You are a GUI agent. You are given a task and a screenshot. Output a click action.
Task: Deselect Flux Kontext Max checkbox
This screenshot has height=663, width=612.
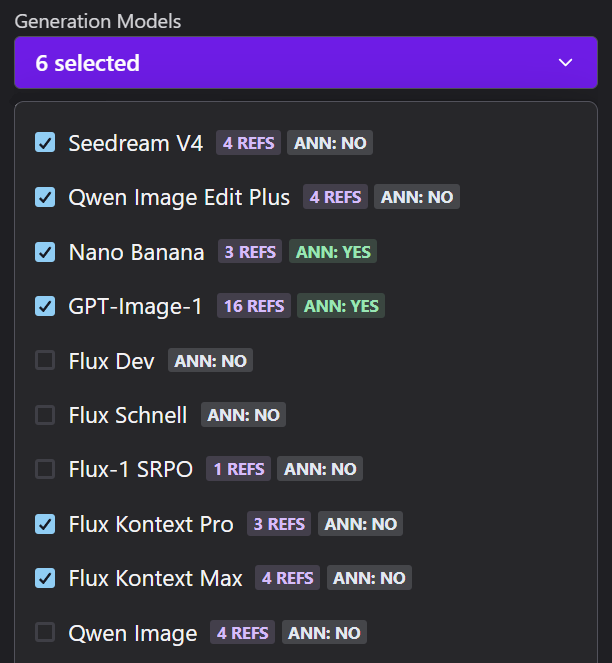pos(45,577)
